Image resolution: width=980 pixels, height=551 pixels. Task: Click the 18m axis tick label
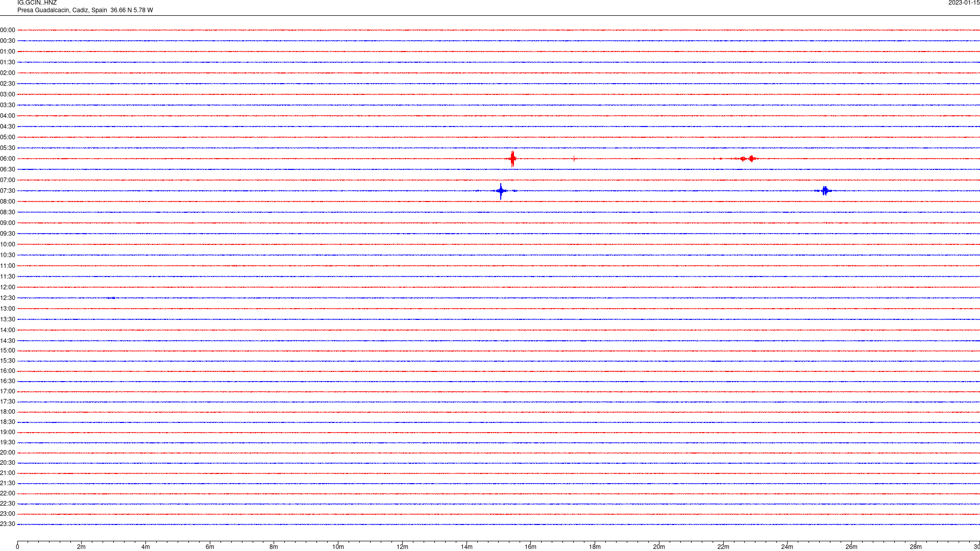[x=595, y=547]
